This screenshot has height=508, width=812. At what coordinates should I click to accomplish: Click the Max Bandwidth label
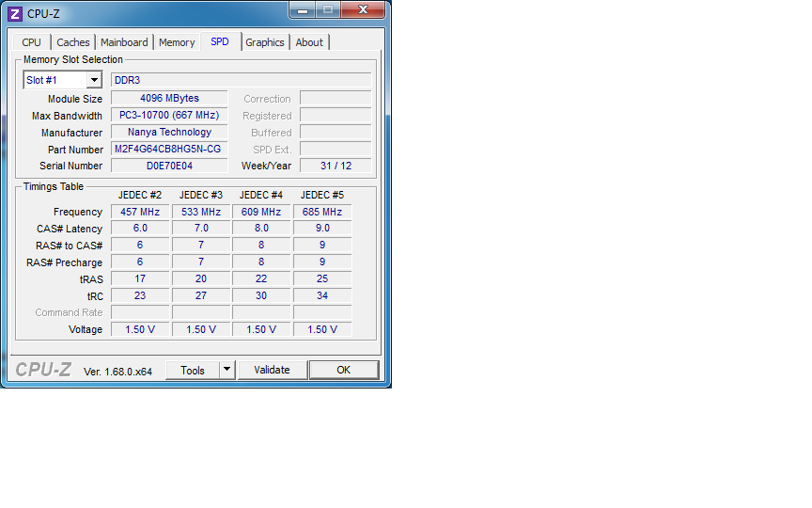(67, 116)
